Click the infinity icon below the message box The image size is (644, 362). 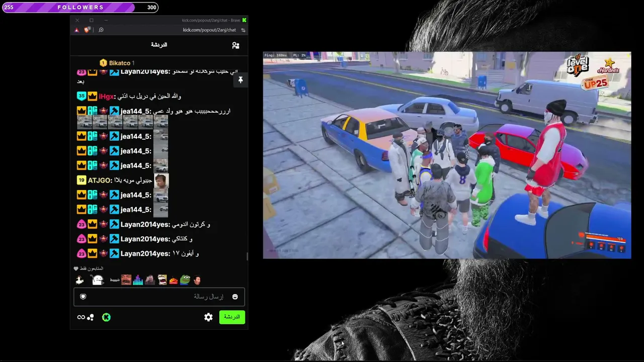pyautogui.click(x=80, y=317)
